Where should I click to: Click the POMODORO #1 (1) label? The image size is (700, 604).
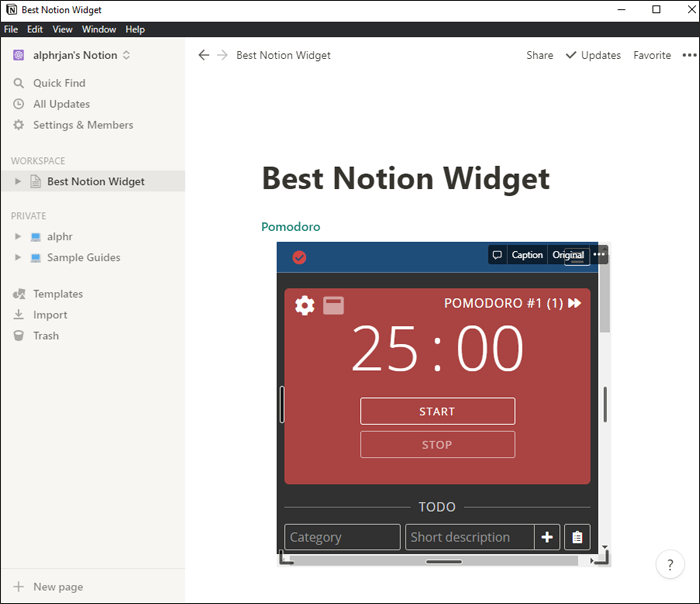pos(504,304)
